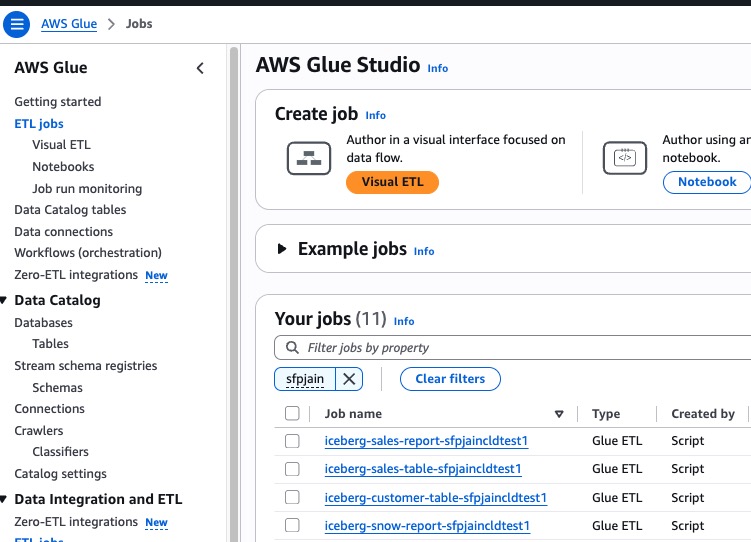Open Tables under Databases
751x542 pixels.
[50, 344]
